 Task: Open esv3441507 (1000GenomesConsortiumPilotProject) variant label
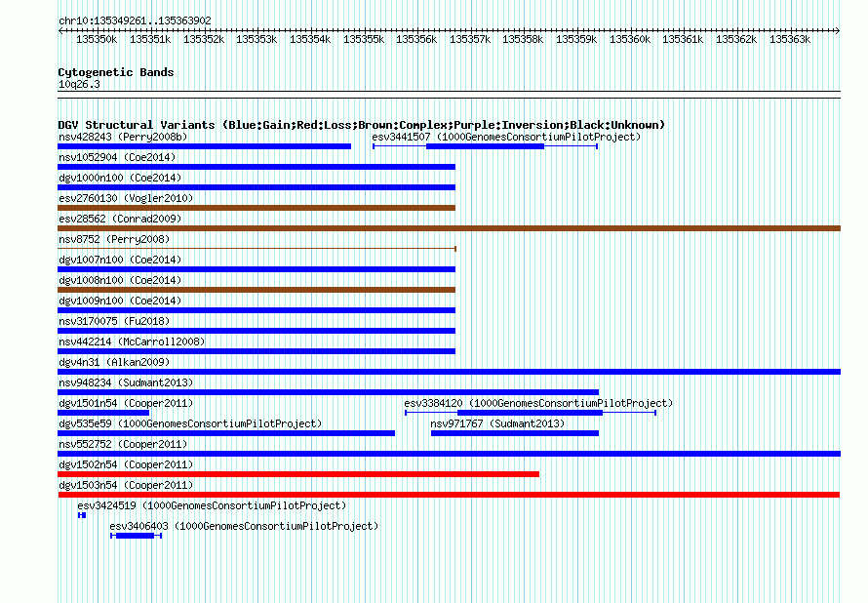click(506, 137)
